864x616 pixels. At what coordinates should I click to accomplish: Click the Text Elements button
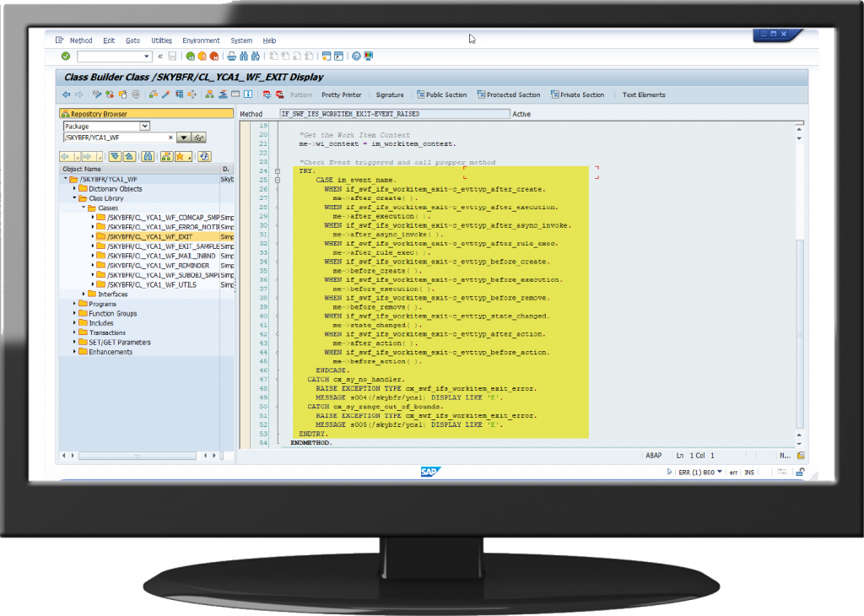pos(644,95)
